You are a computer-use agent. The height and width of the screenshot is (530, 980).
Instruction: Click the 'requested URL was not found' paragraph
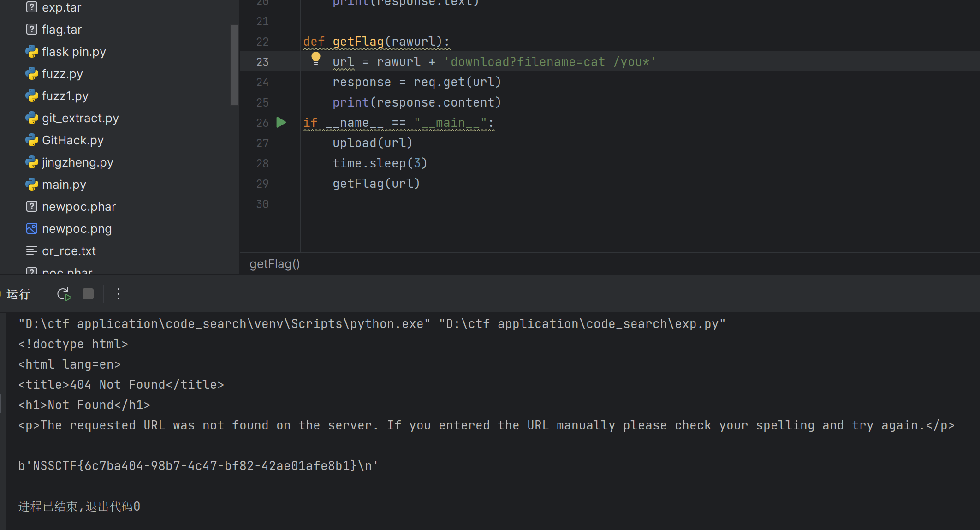click(x=486, y=425)
